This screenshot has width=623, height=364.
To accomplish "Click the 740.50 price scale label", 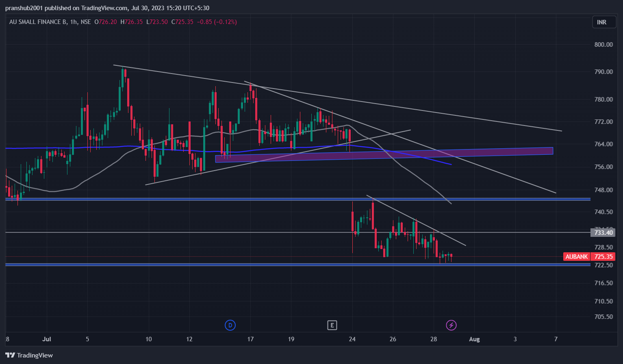I will (x=603, y=212).
